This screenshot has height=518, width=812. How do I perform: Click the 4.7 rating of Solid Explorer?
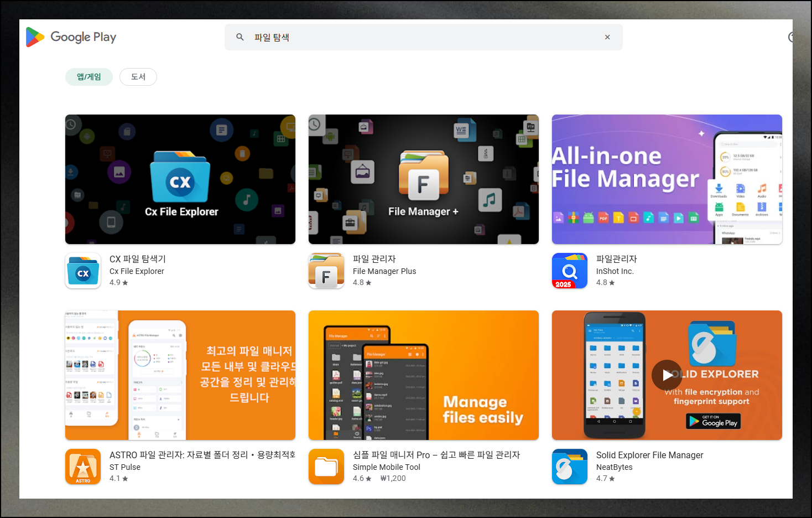[605, 478]
